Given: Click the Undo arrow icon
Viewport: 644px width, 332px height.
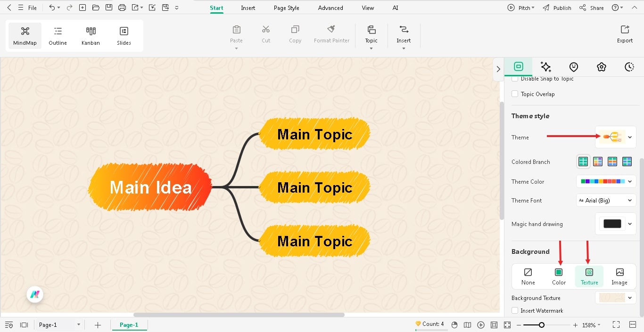Looking at the screenshot, I should tap(52, 8).
